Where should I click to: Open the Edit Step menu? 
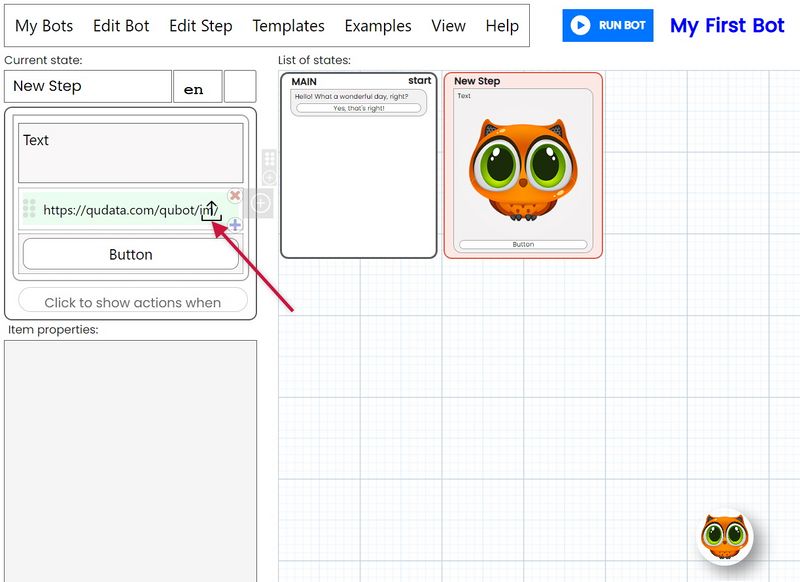click(x=200, y=26)
